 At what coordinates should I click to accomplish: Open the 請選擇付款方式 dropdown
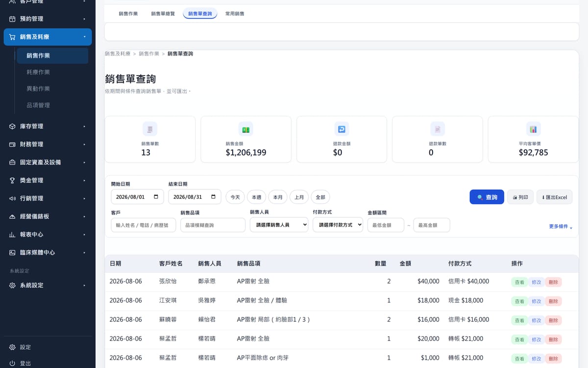(x=338, y=225)
